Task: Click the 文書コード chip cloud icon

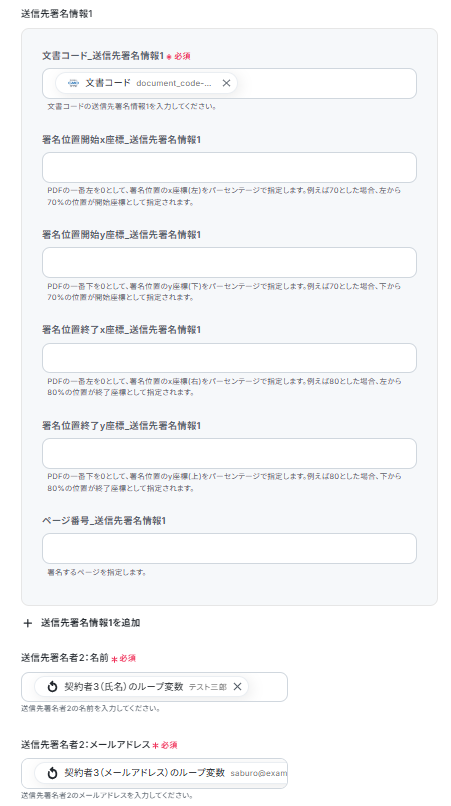Action: coord(73,83)
